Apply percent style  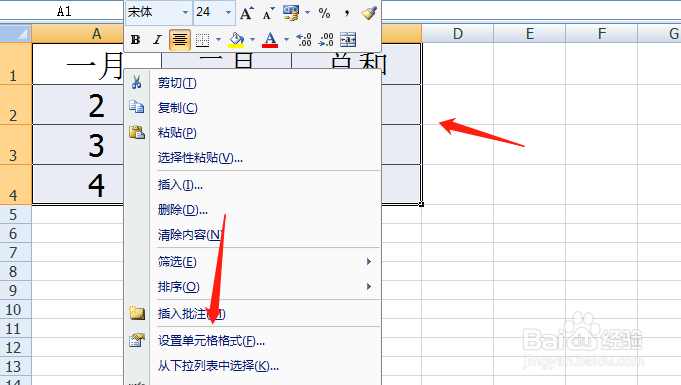click(x=324, y=13)
